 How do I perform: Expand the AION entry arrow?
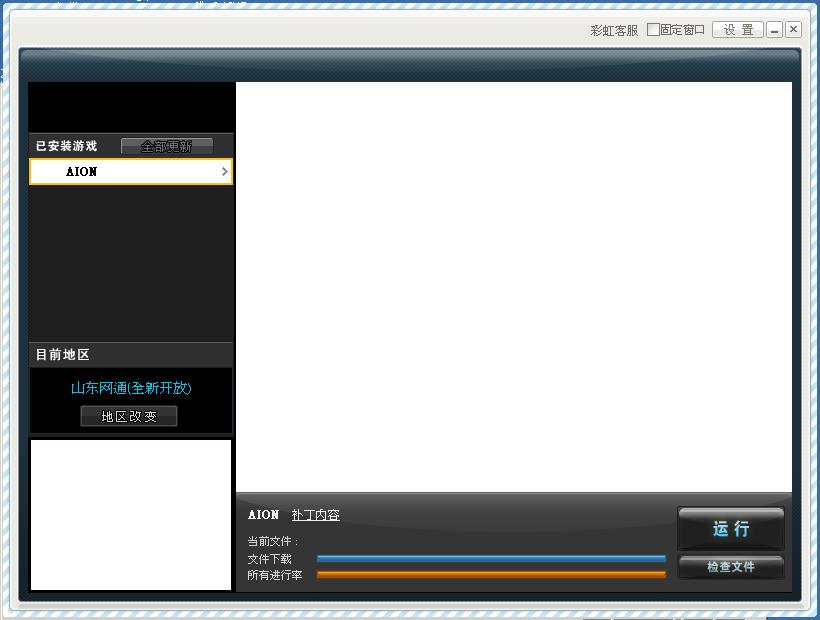[x=225, y=171]
